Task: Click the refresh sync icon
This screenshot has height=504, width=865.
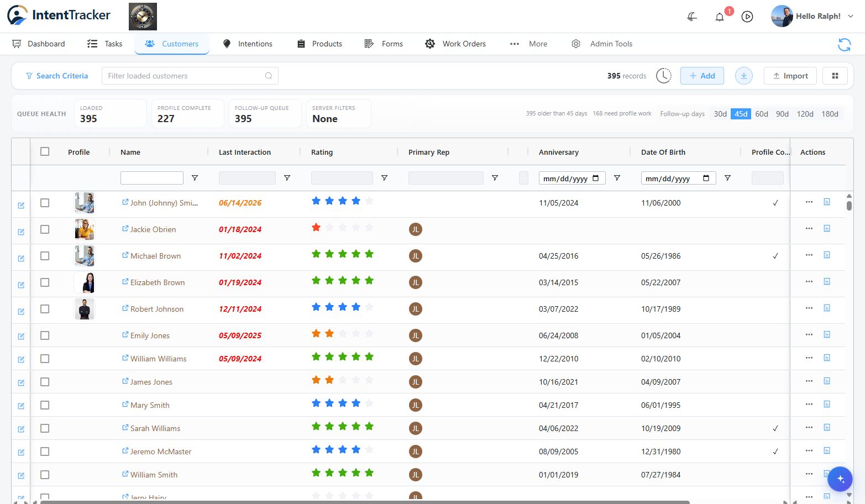Action: (x=844, y=44)
